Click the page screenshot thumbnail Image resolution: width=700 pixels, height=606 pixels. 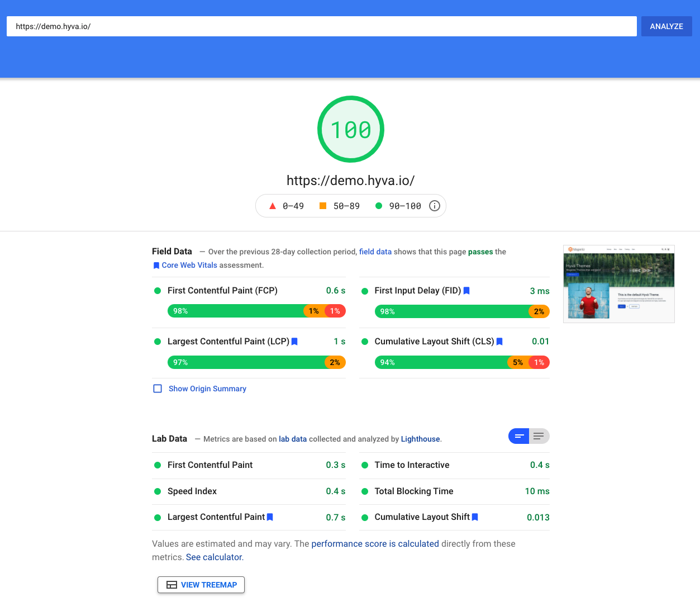[618, 284]
